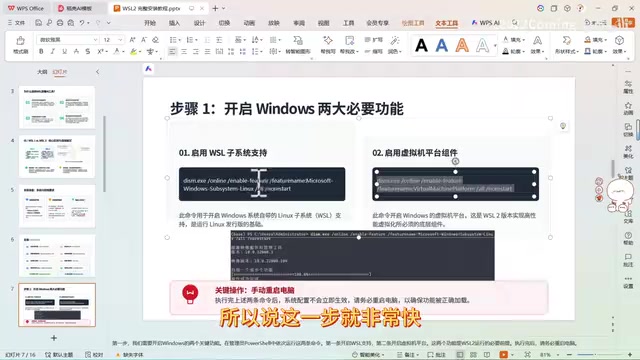
Task: Click the print icon in quick access toolbar
Action: pos(60,23)
